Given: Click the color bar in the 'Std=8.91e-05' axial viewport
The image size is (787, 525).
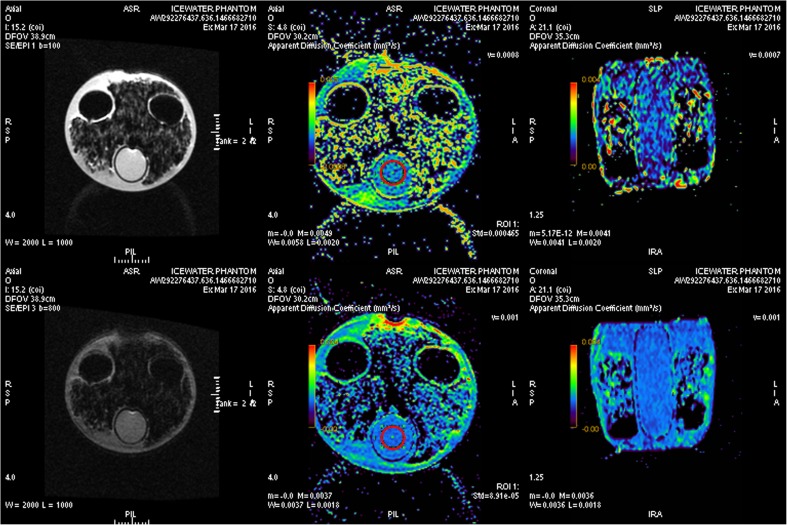Looking at the screenshot, I should [312, 386].
